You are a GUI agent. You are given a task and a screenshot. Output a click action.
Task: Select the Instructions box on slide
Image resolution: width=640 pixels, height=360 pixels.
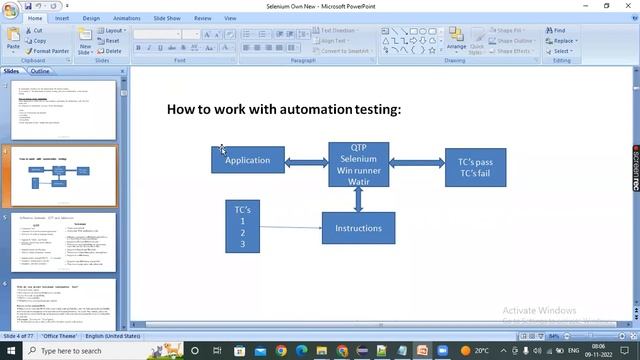coord(358,228)
